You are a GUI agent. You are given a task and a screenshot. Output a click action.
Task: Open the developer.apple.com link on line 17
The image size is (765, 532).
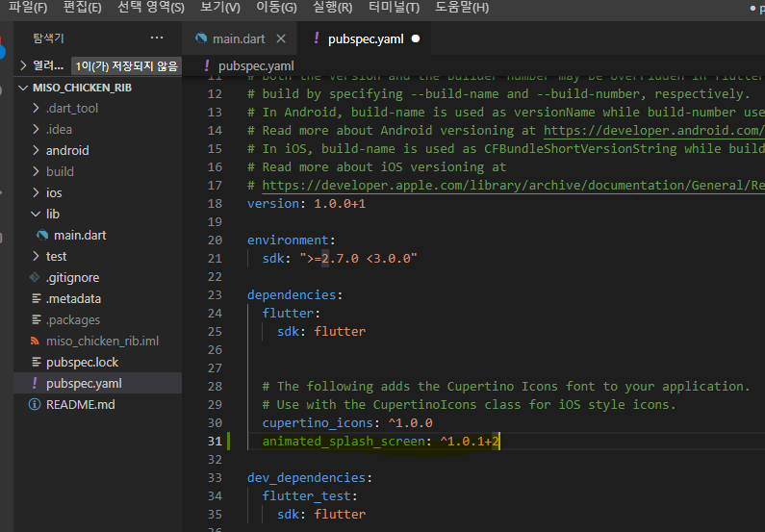tap(513, 186)
